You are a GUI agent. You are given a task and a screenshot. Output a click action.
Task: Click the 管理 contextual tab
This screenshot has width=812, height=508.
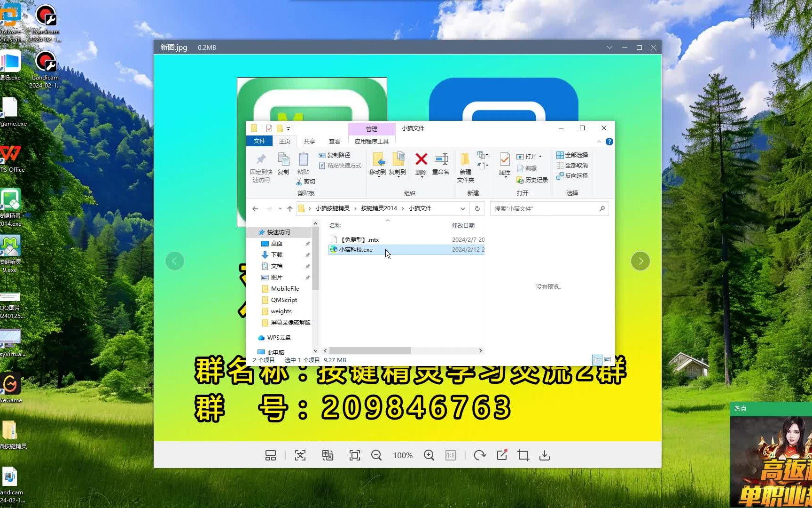tap(372, 129)
